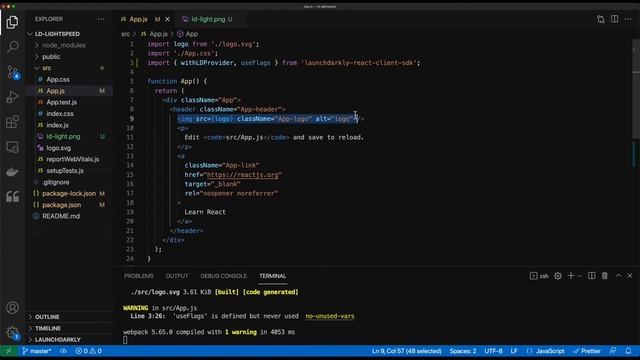Click Prettier in the status bar
This screenshot has height=360, width=640.
587,351
